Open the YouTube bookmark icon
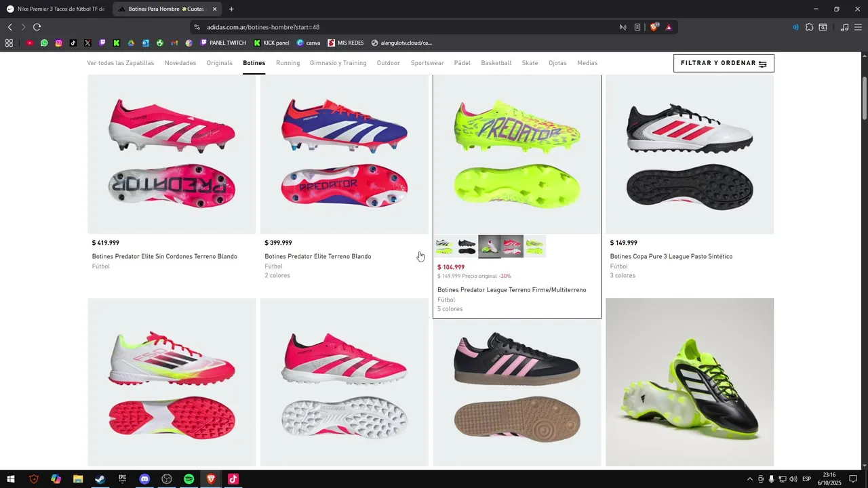Image resolution: width=868 pixels, height=488 pixels. coord(30,43)
